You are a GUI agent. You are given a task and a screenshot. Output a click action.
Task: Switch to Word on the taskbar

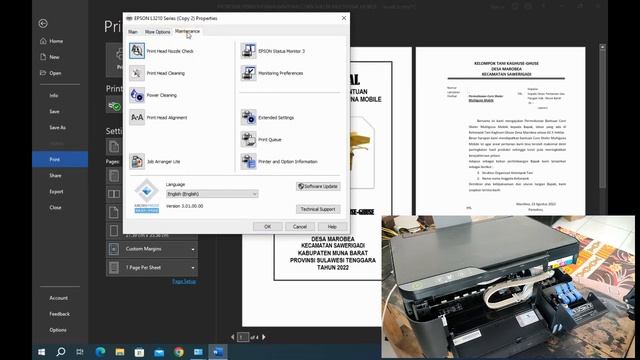click(x=218, y=351)
